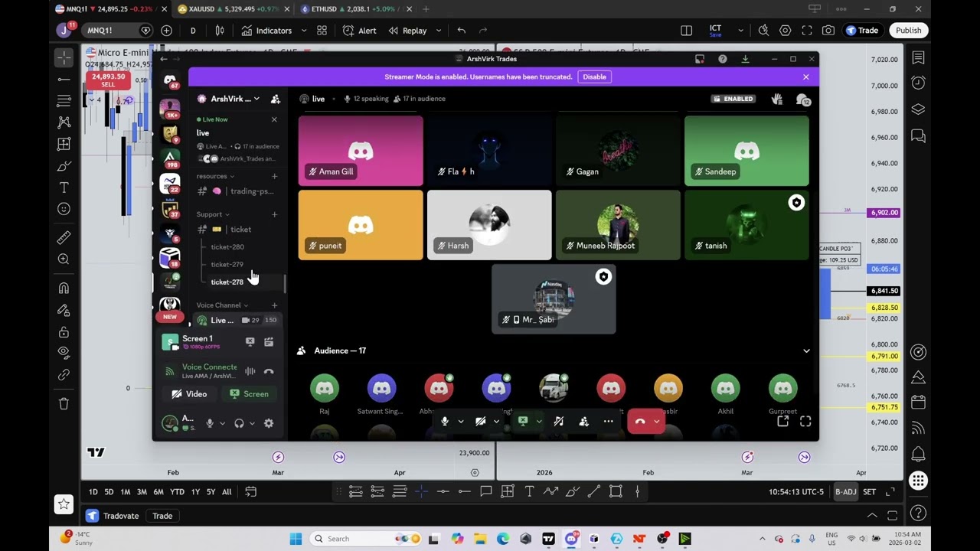Image resolution: width=980 pixels, height=551 pixels.
Task: Toggle camera in the call control bar
Action: (x=480, y=421)
